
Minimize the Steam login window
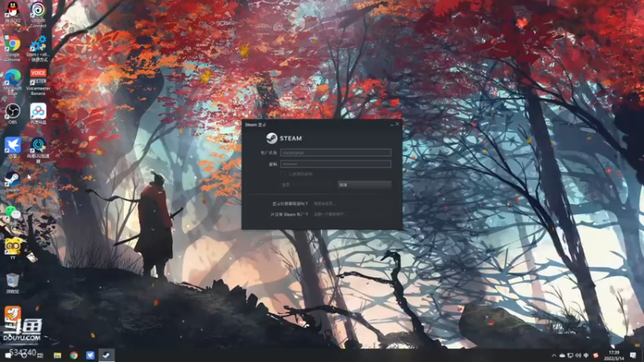(x=392, y=124)
